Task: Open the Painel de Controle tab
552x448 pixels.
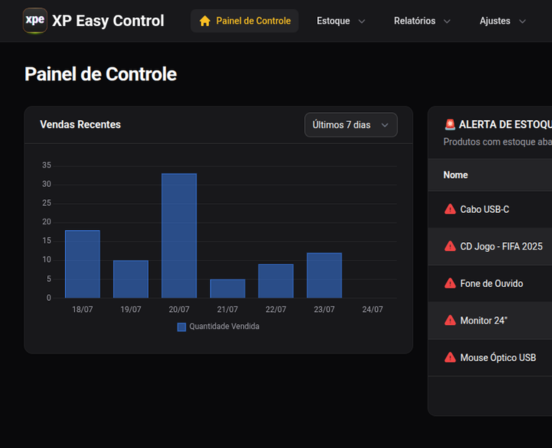Action: [245, 21]
